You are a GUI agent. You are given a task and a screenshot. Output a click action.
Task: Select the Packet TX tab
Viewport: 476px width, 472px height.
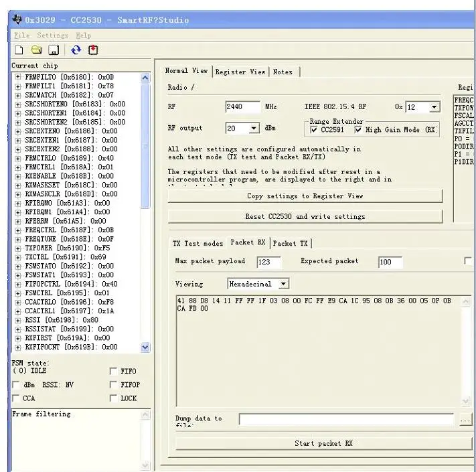tap(290, 244)
